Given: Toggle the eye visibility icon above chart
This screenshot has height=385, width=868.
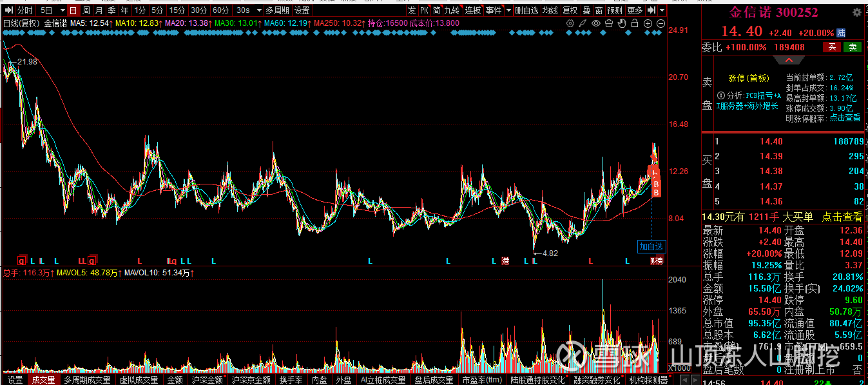Looking at the screenshot, I should pos(596,23).
